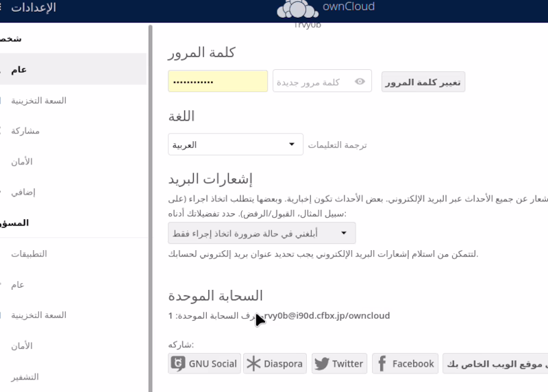Expand the mail notifications dropdown
The image size is (548, 392).
(x=262, y=233)
